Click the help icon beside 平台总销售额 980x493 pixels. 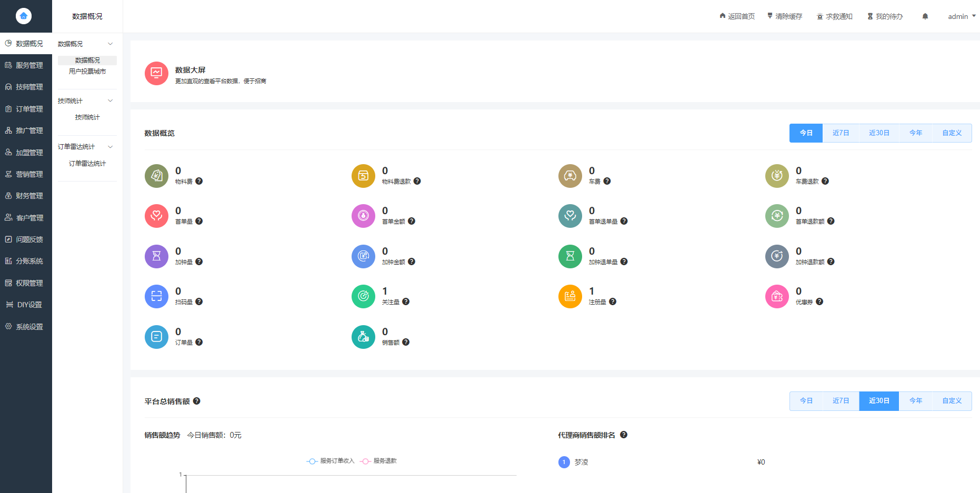[x=196, y=401]
